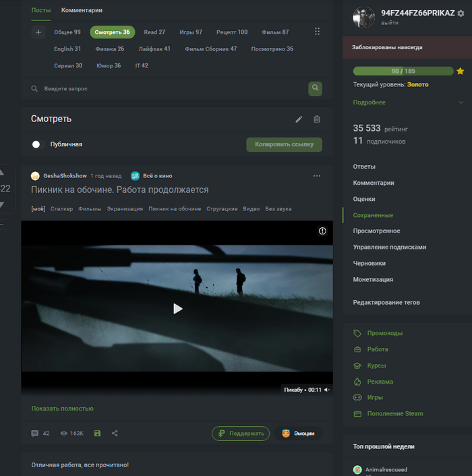The width and height of the screenshot is (472, 476).
Task: Click the video info exclamation icon
Action: [322, 231]
